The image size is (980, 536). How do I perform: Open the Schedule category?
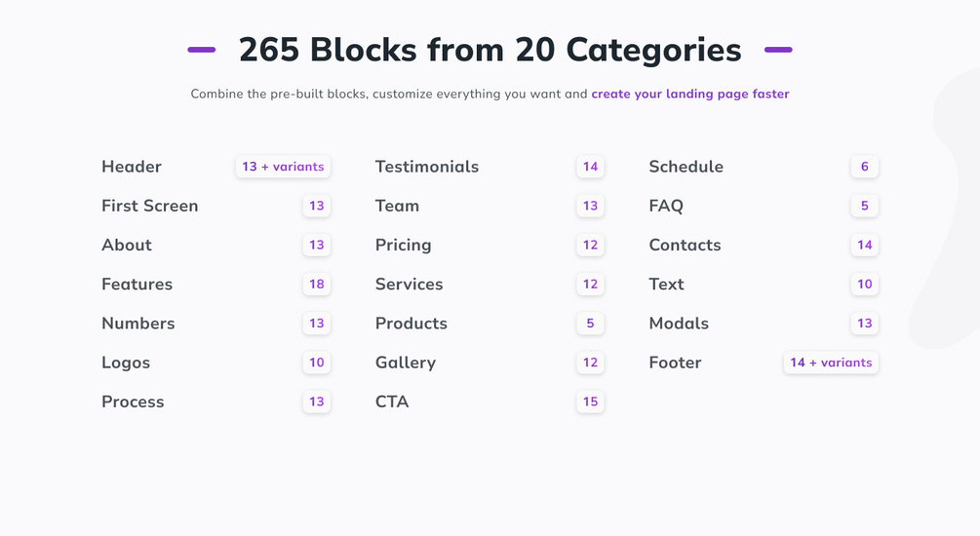coord(686,167)
